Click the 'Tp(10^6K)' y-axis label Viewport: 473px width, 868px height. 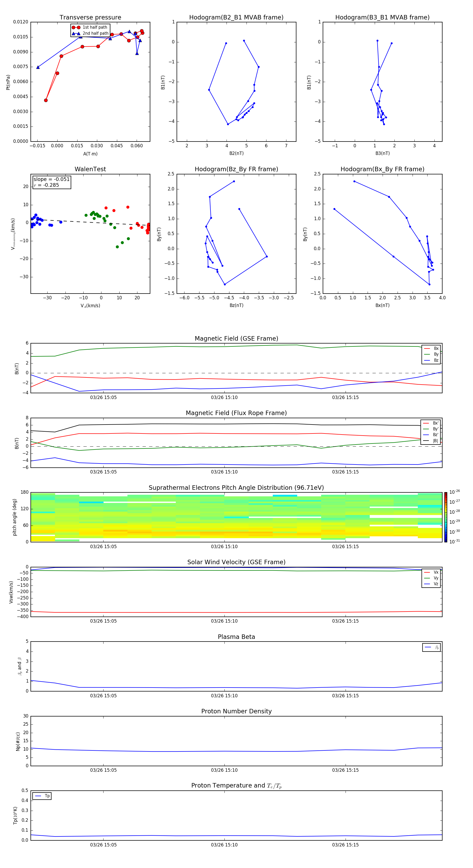(16, 815)
